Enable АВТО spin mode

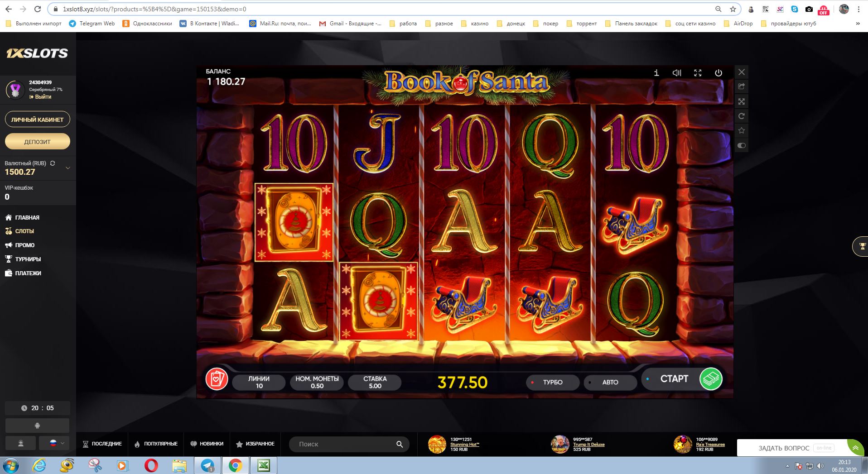click(610, 383)
